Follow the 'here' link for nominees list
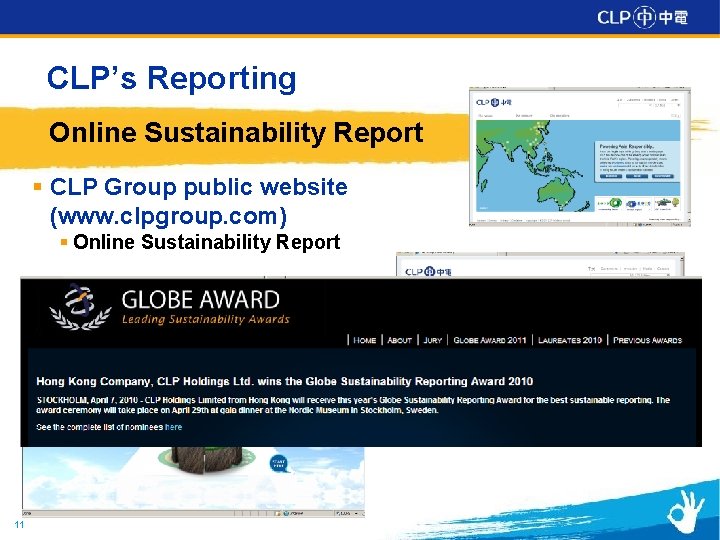Screen dimensions: 720x540 (173, 427)
